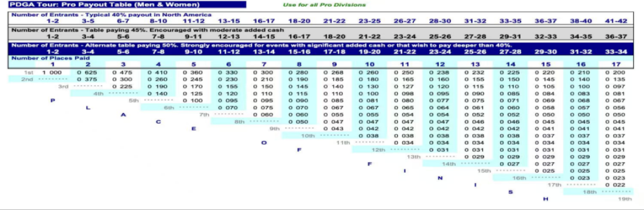Screen dimensions: 644x210
Task: Click entrant range '13-15'
Action: [229, 20]
